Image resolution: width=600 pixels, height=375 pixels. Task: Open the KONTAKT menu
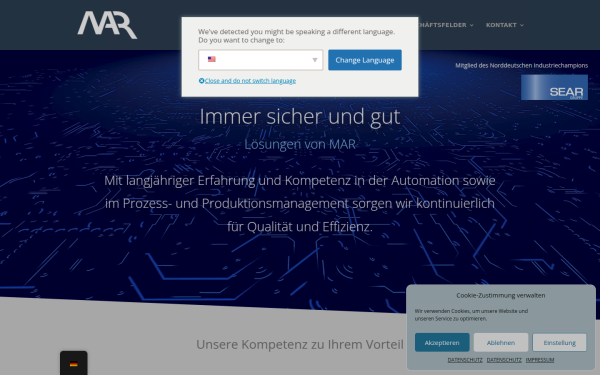tap(504, 25)
